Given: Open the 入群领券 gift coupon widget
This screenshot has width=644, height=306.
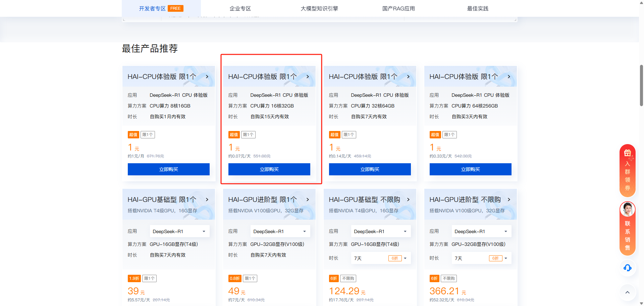Looking at the screenshot, I should click(x=627, y=171).
